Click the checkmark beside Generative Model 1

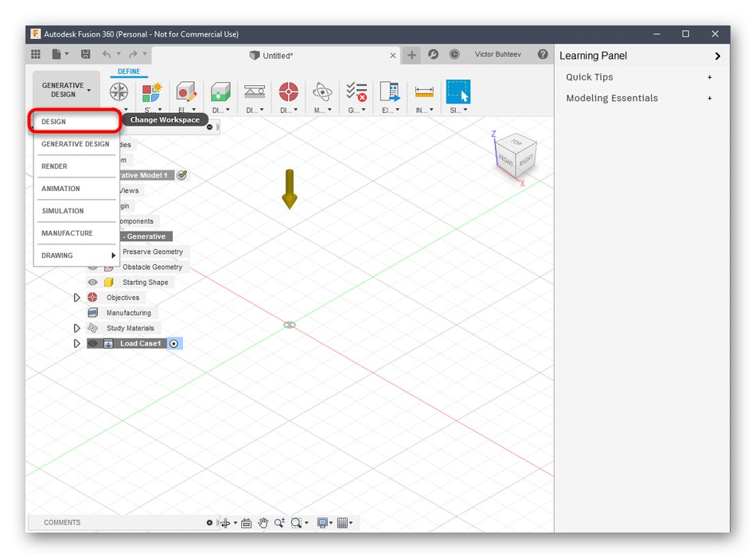tap(181, 175)
